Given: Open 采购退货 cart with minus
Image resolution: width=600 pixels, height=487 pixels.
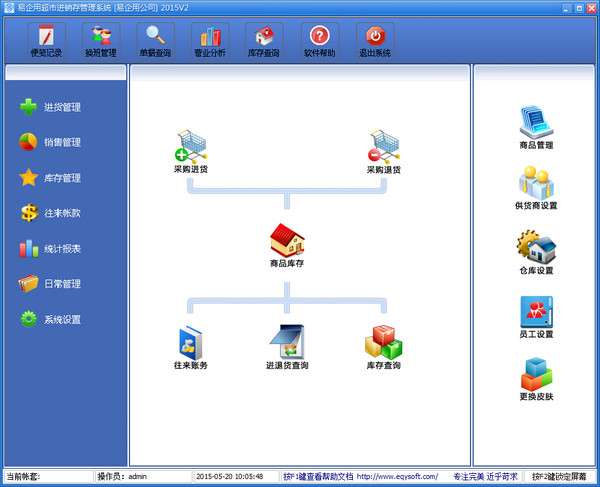Looking at the screenshot, I should click(383, 151).
